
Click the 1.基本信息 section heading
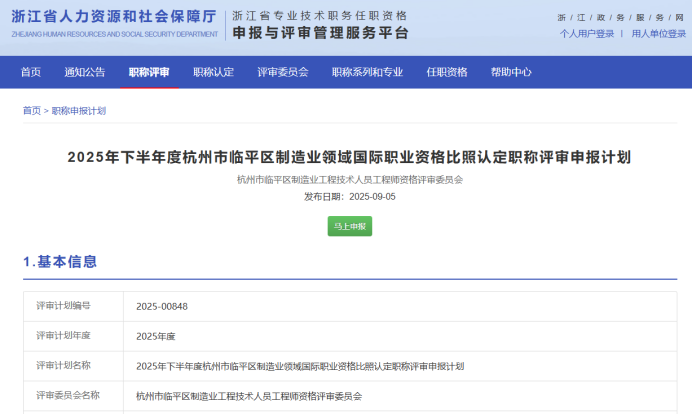pos(60,262)
